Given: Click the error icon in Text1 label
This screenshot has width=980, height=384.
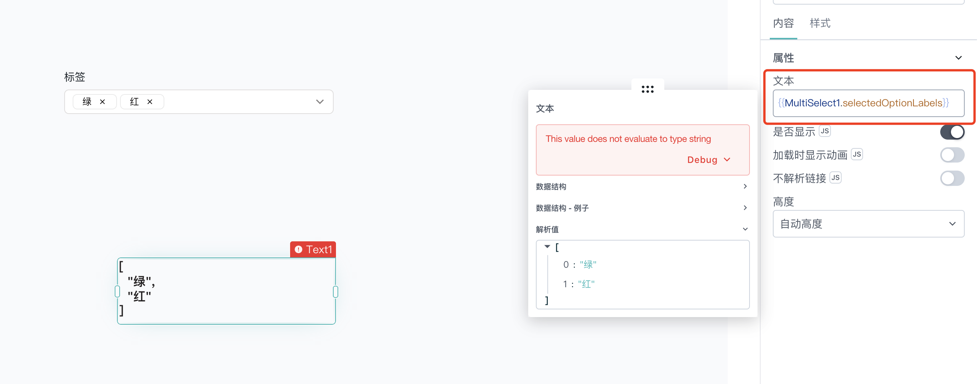Looking at the screenshot, I should pos(299,249).
